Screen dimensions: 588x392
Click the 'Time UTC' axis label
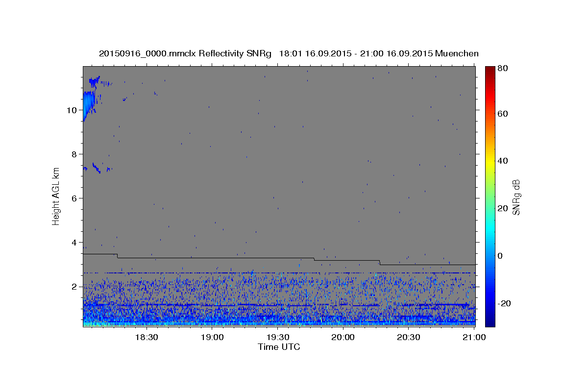(x=279, y=347)
